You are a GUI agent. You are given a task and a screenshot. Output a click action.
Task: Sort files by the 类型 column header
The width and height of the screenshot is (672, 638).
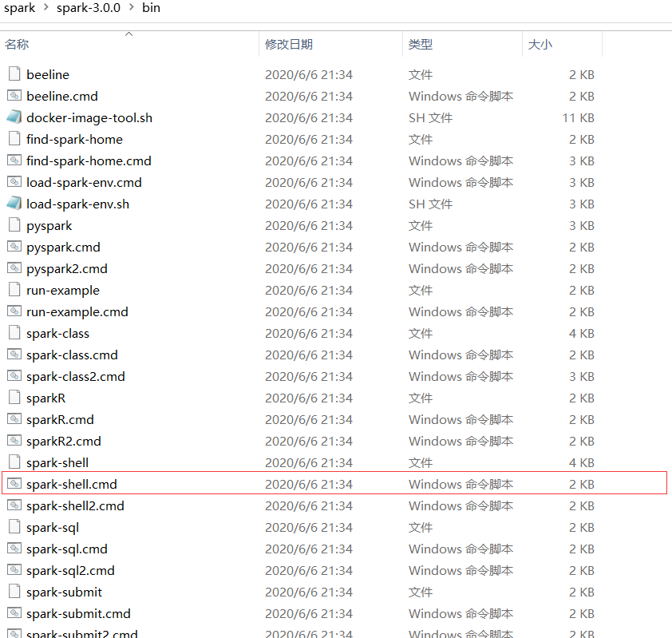tap(420, 44)
